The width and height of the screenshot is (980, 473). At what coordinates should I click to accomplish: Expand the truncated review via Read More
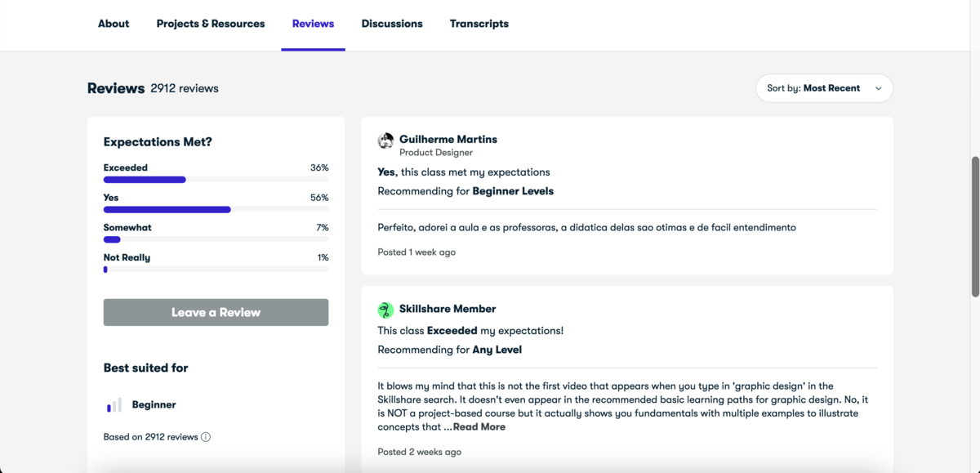pos(479,426)
